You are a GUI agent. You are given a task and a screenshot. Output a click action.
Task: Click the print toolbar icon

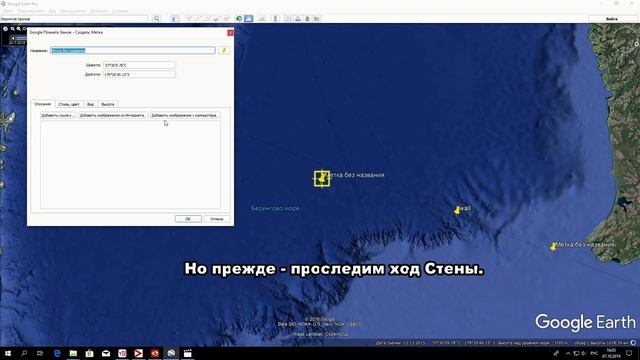[x=298, y=19]
